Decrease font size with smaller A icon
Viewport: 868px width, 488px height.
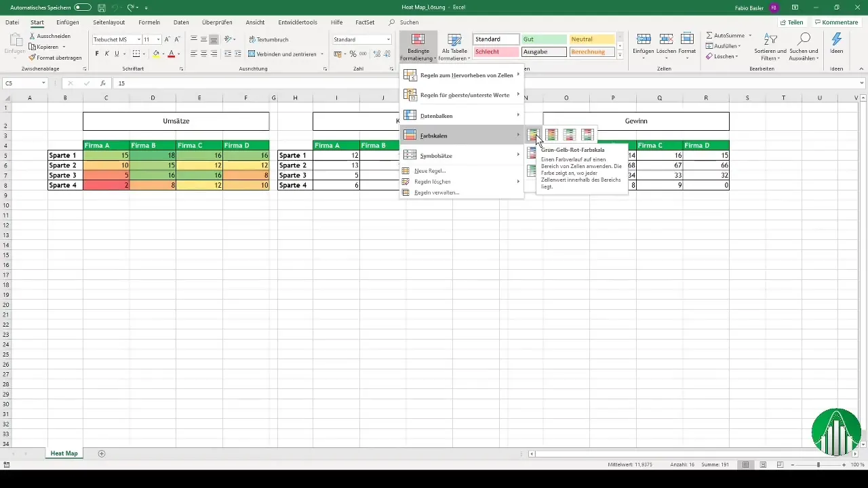178,39
